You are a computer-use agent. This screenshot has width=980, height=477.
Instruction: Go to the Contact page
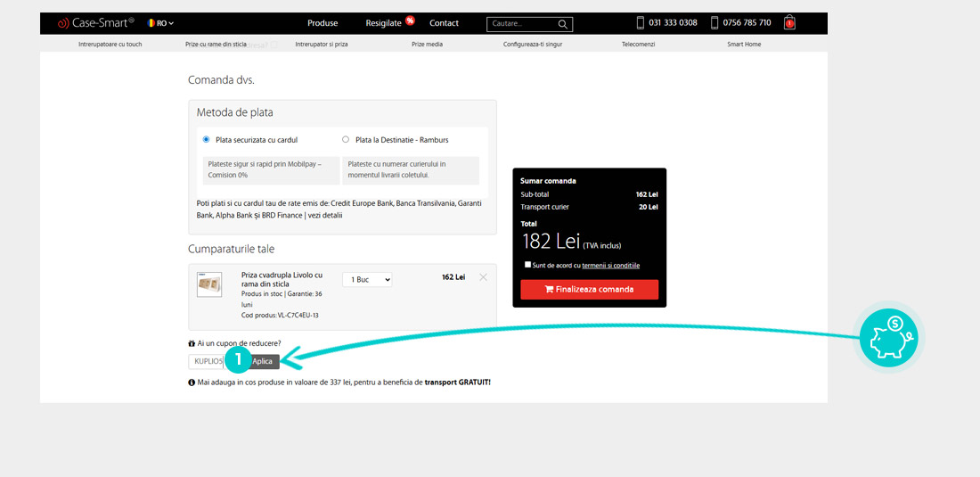(444, 23)
